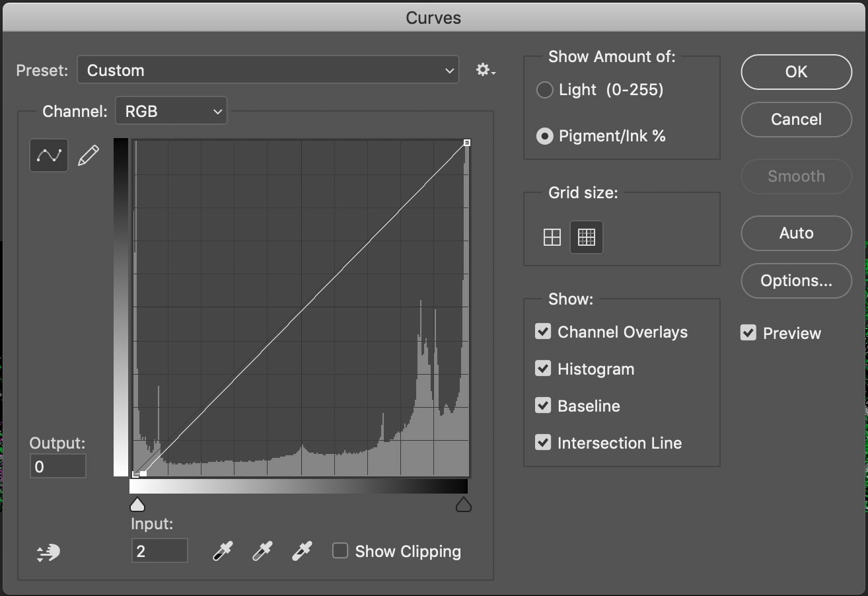Select the pencil draw-curve tool
This screenshot has height=596, width=868.
click(89, 155)
